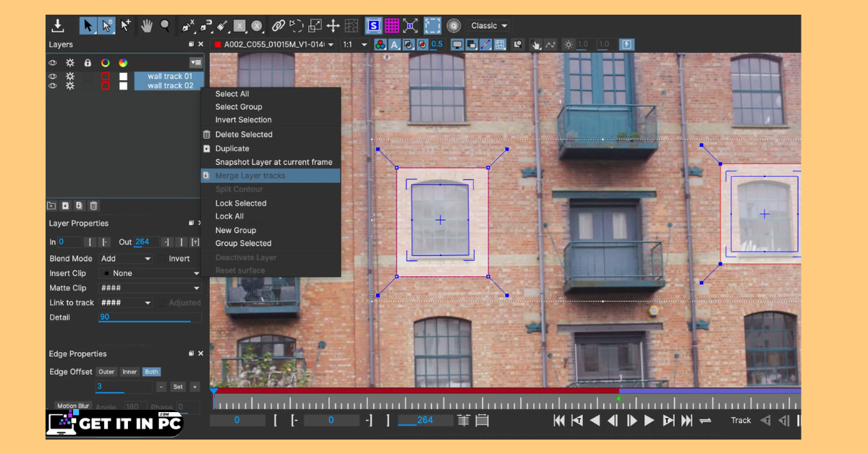Select the X-Spline pen tool
This screenshot has width=868, height=454.
(x=188, y=26)
